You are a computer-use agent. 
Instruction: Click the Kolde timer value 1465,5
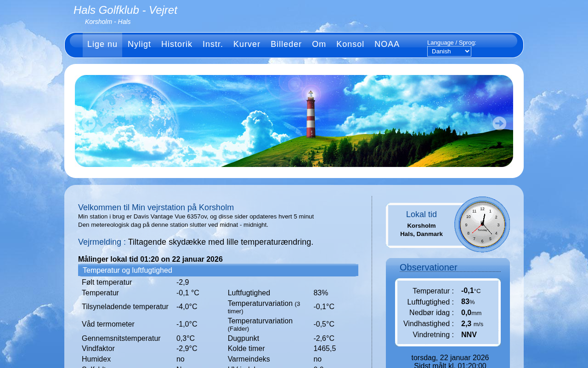325,349
